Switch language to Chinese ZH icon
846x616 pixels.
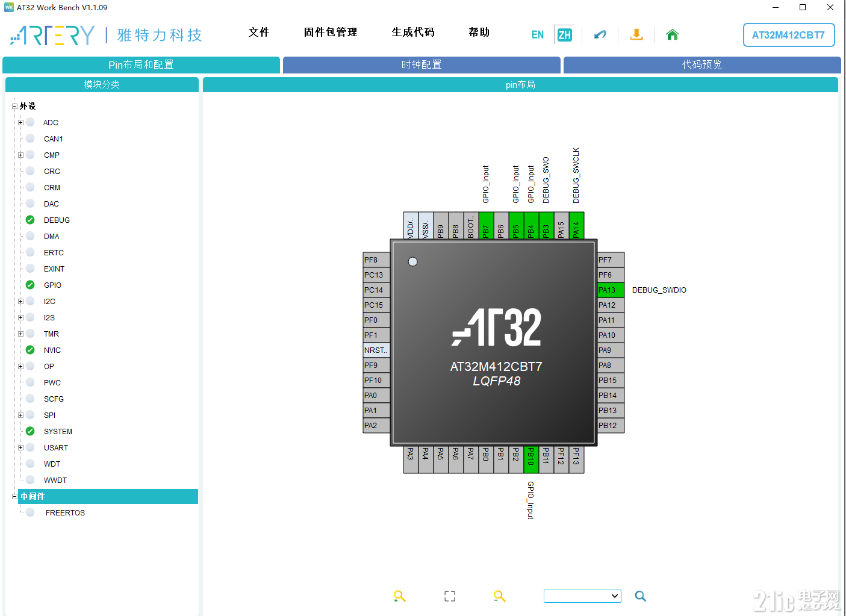(x=564, y=35)
